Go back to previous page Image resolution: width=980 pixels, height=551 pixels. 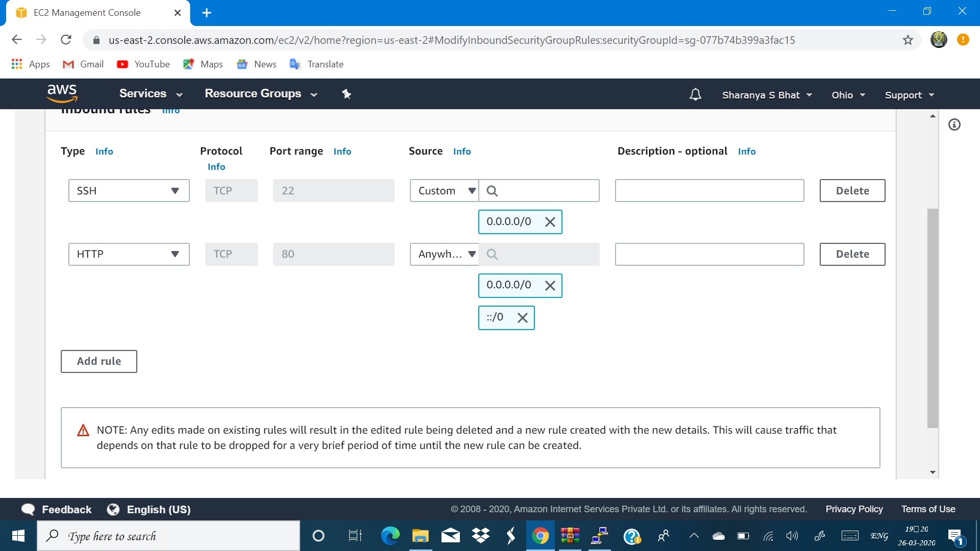[17, 40]
